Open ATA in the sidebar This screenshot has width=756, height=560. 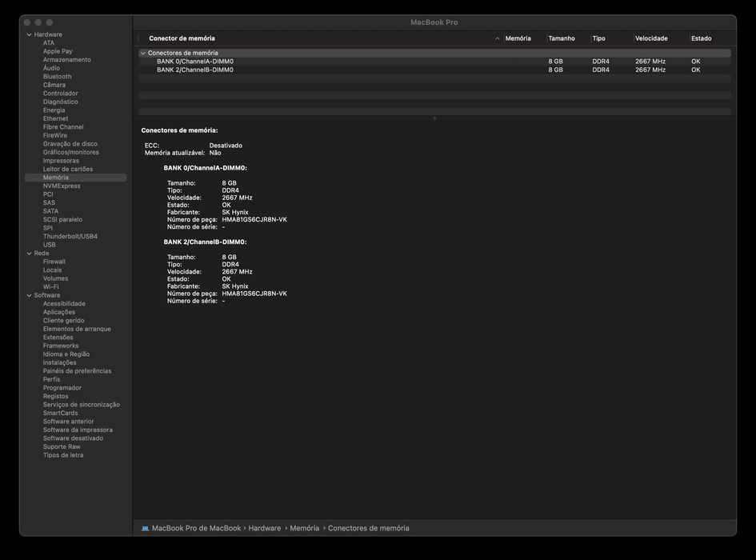49,43
